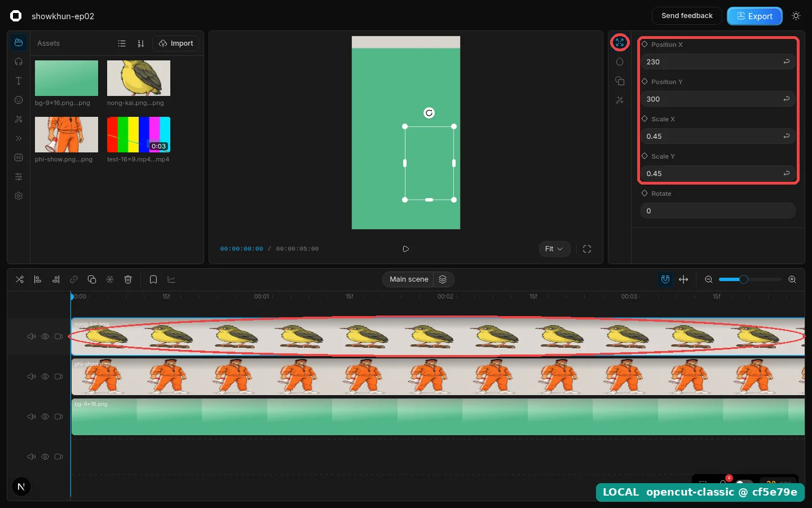
Task: Toggle light/dark theme sun icon
Action: coord(796,16)
